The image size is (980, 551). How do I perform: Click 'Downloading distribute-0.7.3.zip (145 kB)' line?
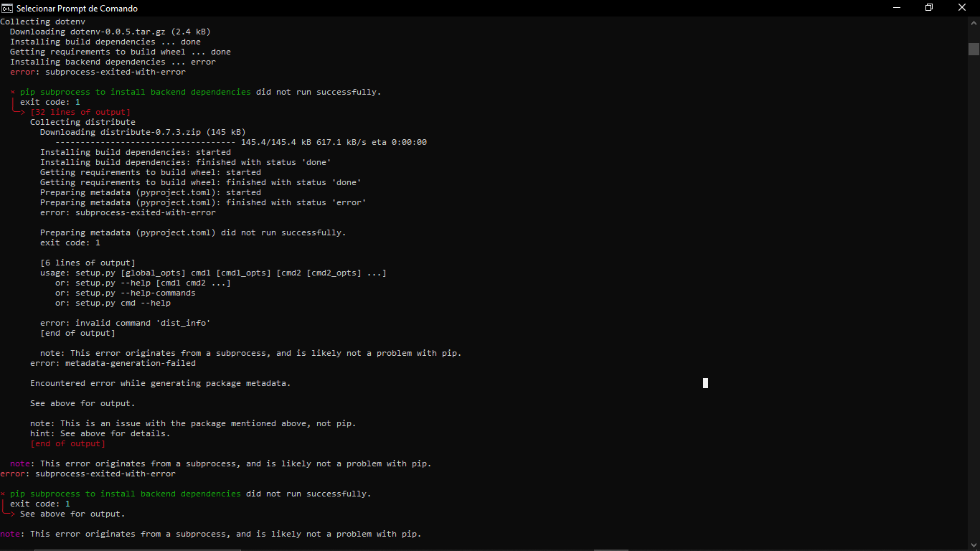coord(143,132)
